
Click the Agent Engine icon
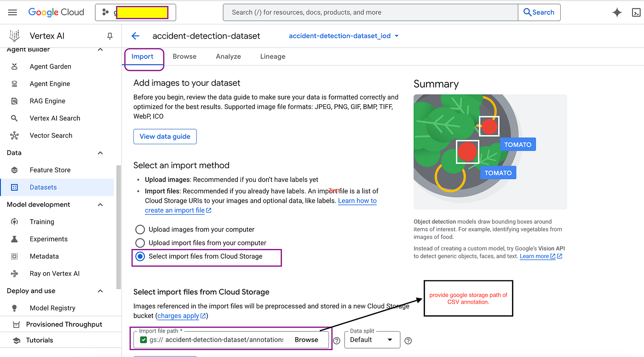click(14, 84)
